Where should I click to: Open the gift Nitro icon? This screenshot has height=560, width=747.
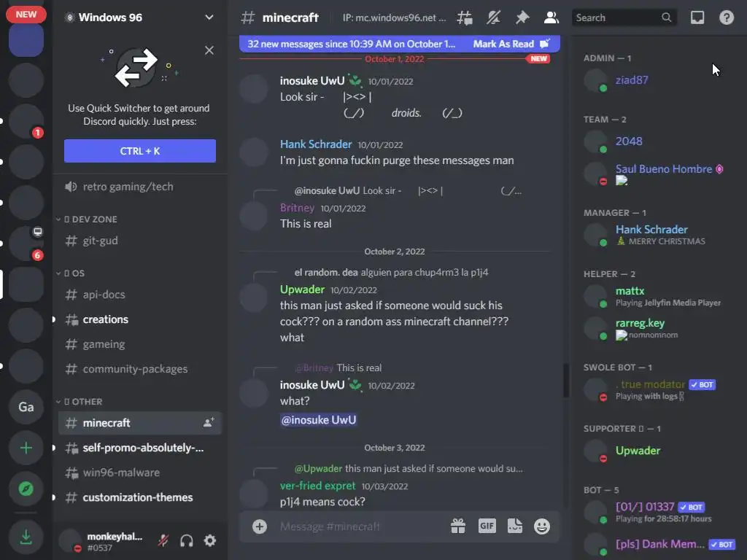click(458, 526)
